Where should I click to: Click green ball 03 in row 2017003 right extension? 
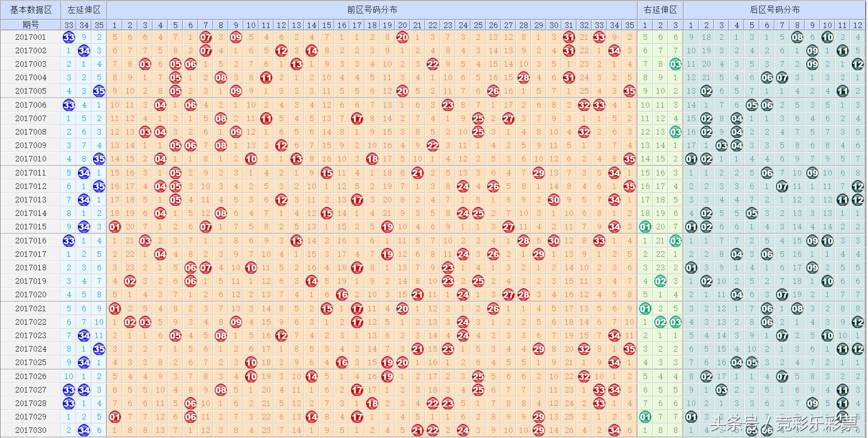[x=675, y=64]
